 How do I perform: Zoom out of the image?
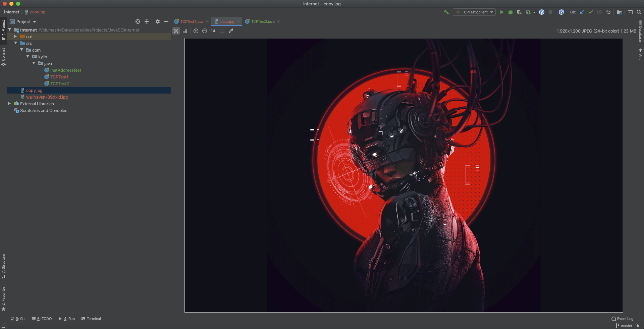pyautogui.click(x=205, y=31)
